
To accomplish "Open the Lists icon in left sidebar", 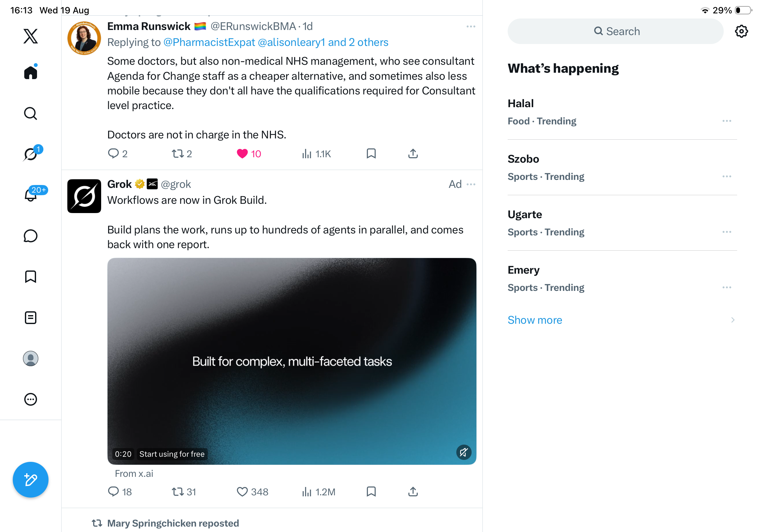I will point(31,318).
